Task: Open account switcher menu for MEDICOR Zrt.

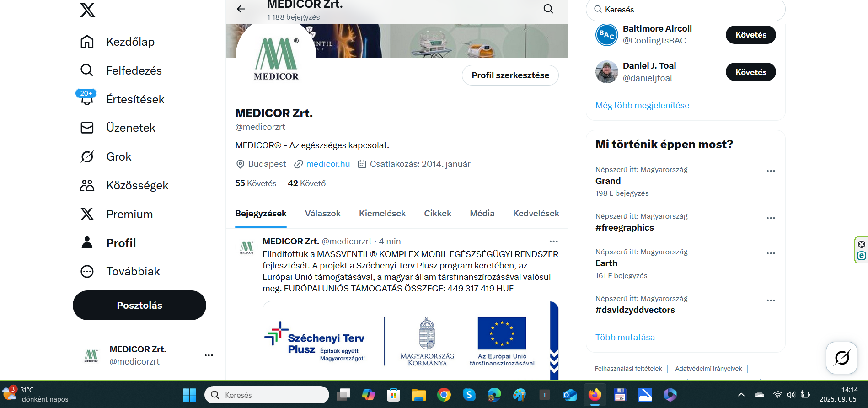Action: [x=209, y=355]
